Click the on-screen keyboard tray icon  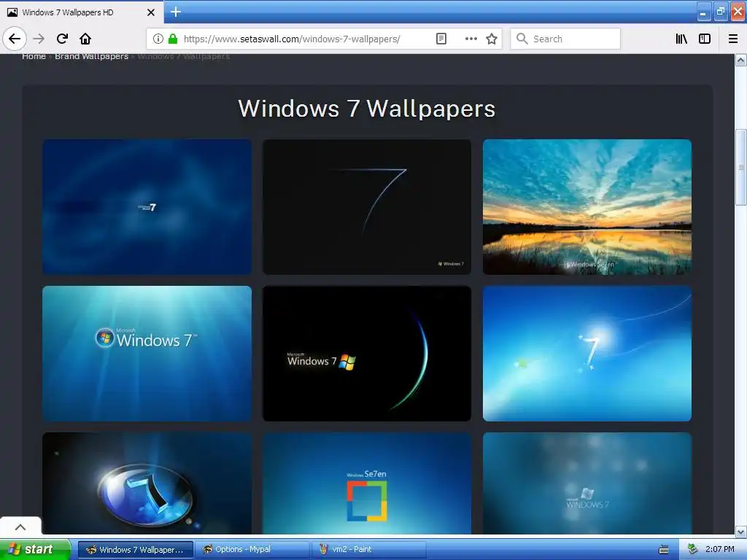tap(664, 550)
